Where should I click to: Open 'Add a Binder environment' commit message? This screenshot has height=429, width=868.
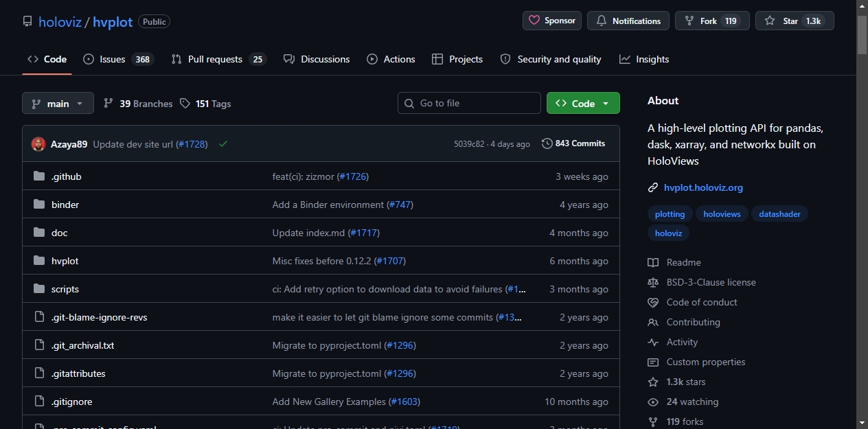pos(328,205)
